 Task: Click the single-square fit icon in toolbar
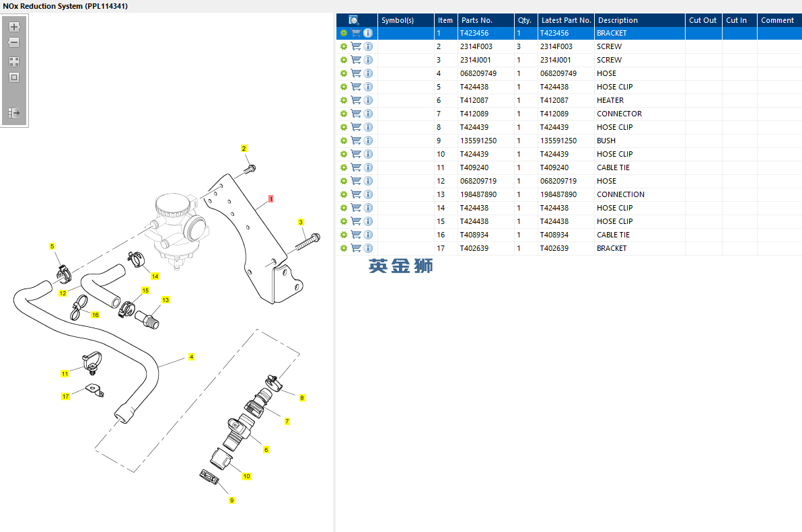point(14,77)
